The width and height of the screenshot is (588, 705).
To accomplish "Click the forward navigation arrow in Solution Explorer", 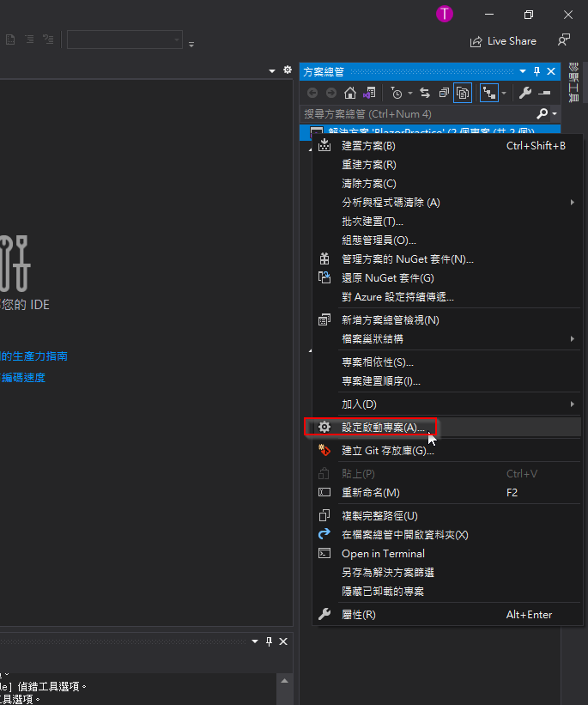I will click(330, 93).
